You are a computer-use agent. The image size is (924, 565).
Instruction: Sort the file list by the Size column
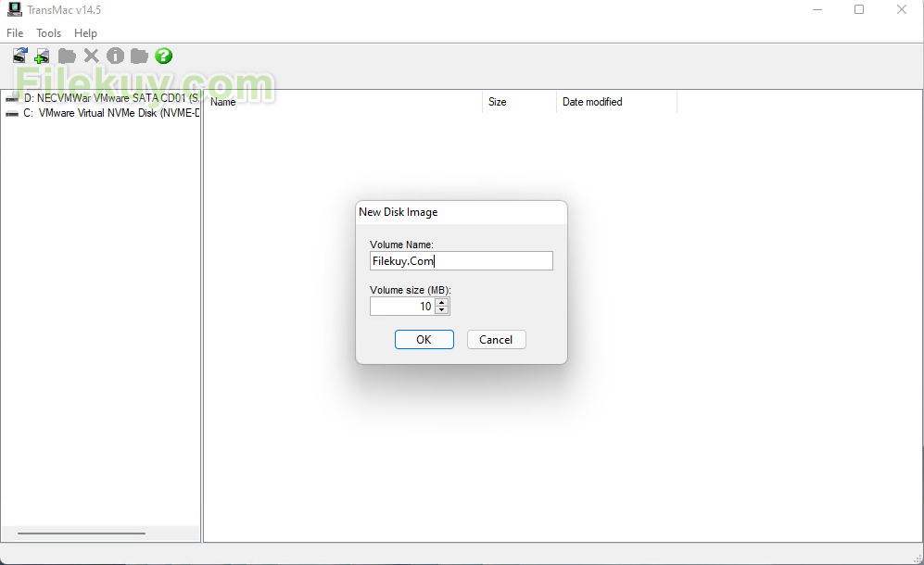tap(519, 102)
